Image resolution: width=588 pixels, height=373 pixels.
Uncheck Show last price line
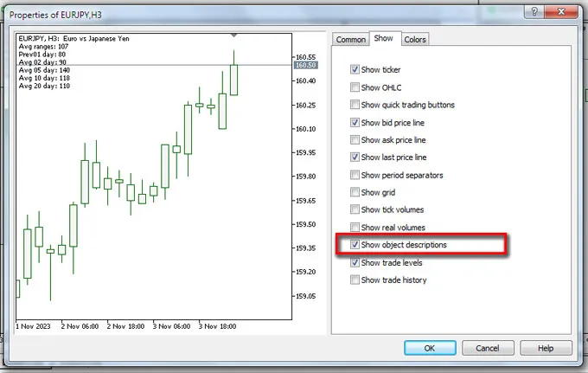355,158
